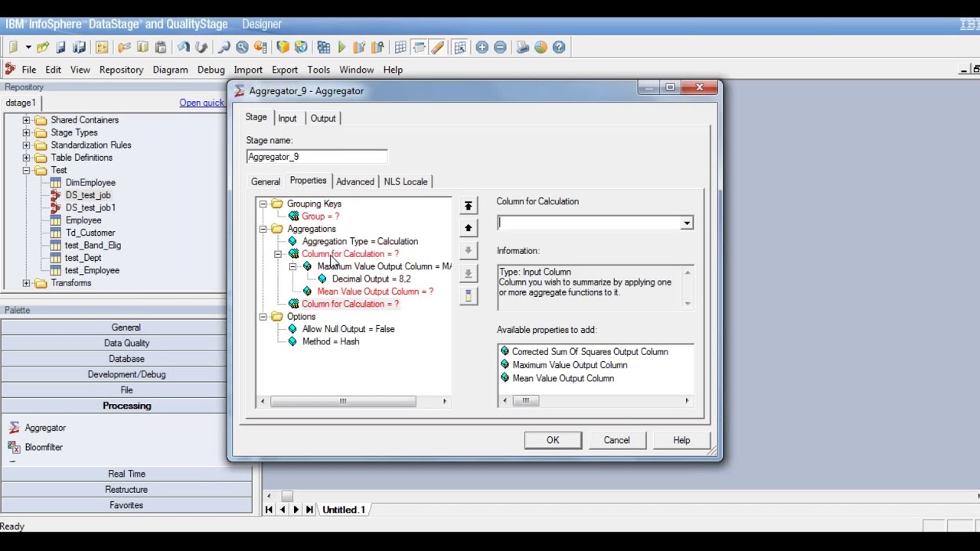Click the Open quick link
This screenshot has height=551, width=980.
click(202, 103)
